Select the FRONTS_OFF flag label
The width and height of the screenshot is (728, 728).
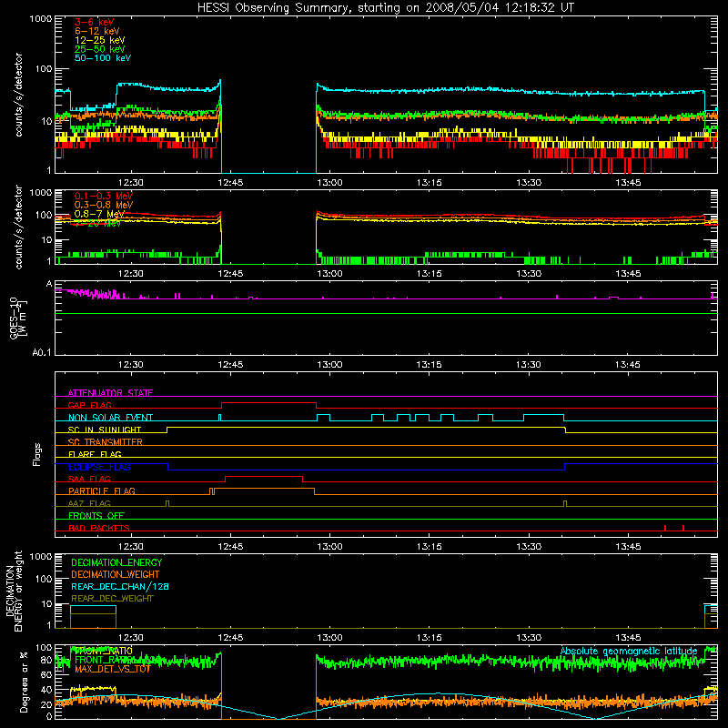96,516
